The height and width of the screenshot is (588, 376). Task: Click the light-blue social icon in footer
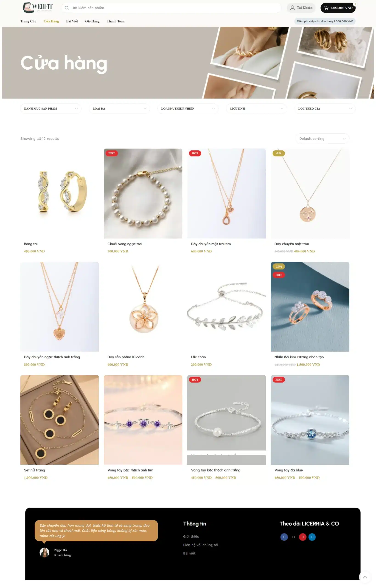(312, 537)
